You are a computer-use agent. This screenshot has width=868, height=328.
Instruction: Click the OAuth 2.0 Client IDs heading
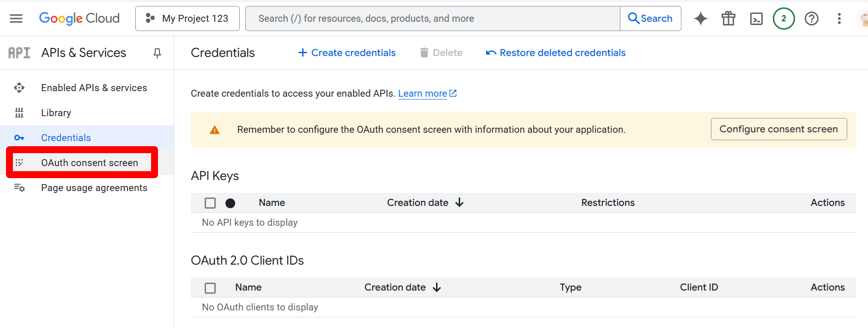[247, 260]
